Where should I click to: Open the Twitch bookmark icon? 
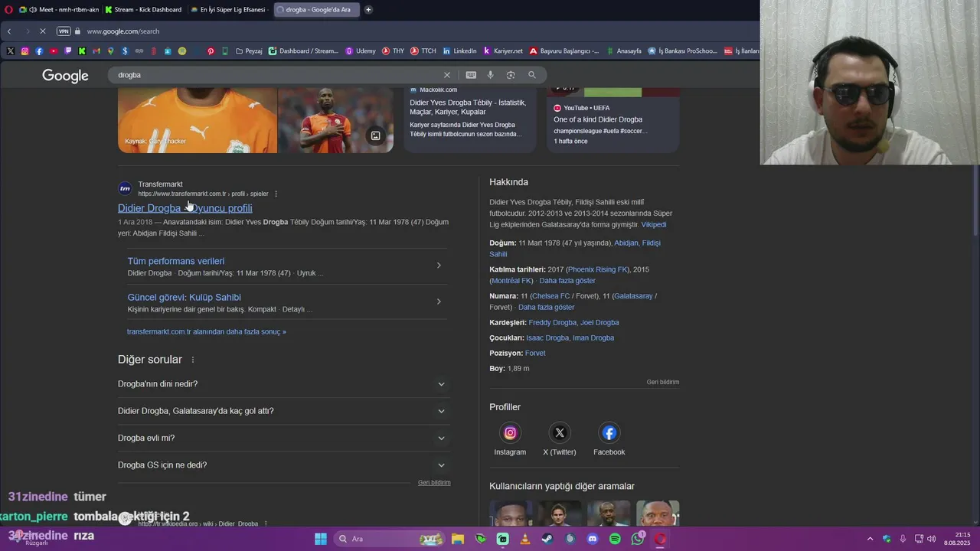click(x=67, y=51)
